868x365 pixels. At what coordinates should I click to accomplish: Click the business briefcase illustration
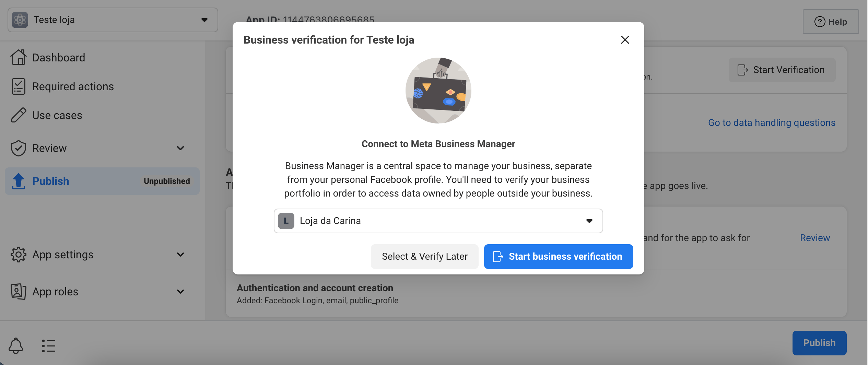tap(438, 91)
